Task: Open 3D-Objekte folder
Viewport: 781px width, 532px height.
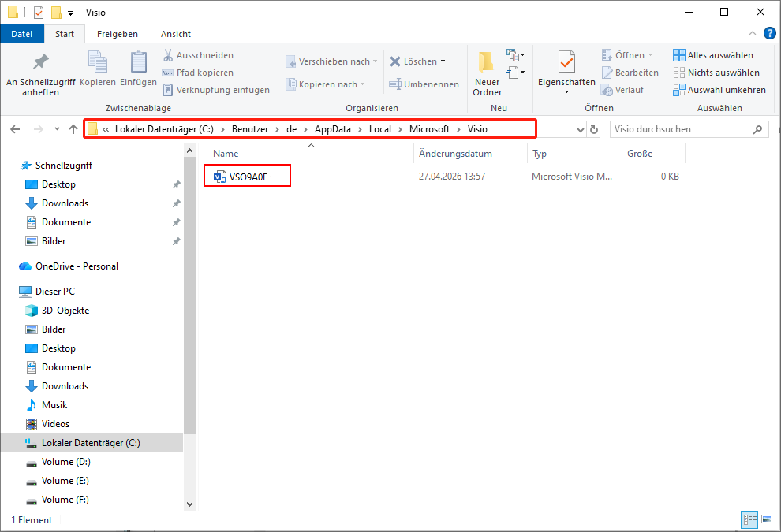Action: click(65, 310)
